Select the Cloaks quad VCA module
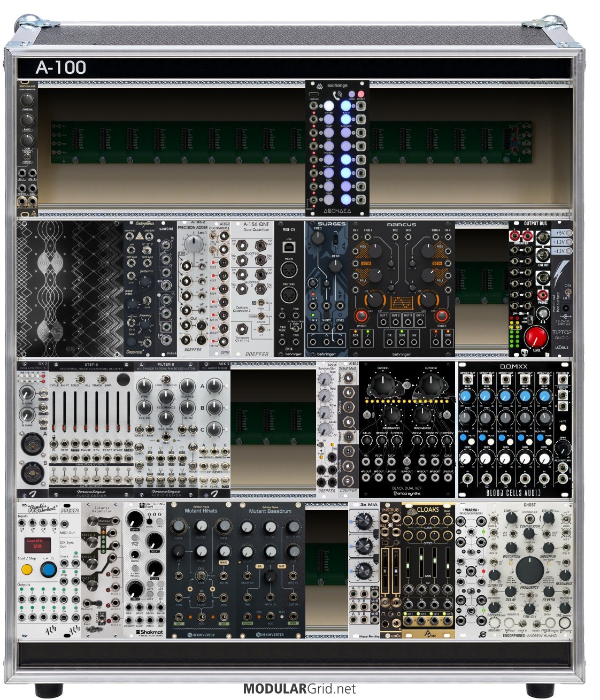The height and width of the screenshot is (700, 600). coord(428,570)
